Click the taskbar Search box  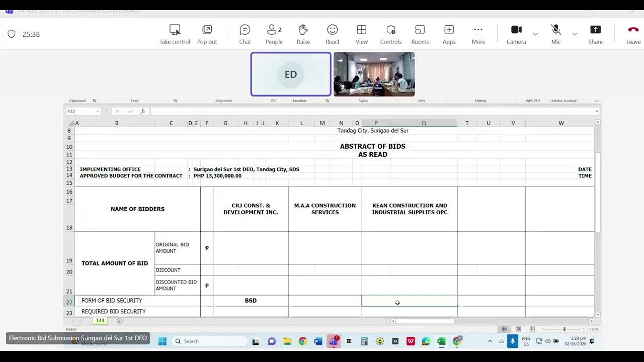(210, 341)
